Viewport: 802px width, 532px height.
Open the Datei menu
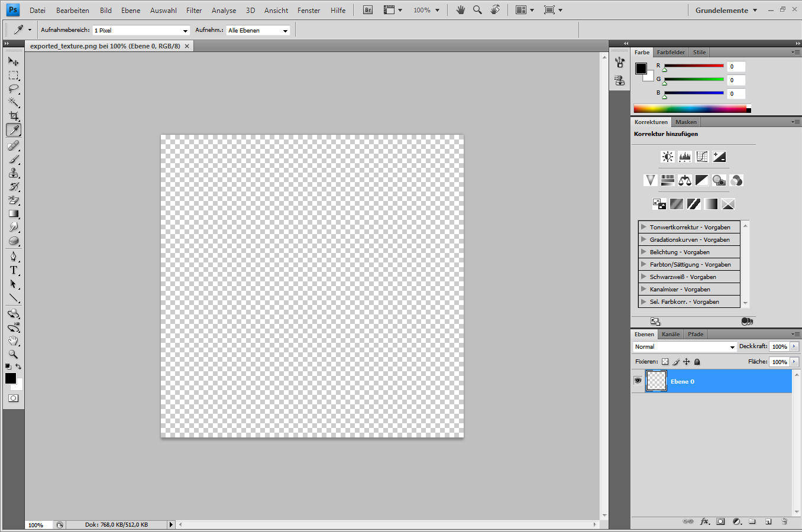(x=37, y=11)
